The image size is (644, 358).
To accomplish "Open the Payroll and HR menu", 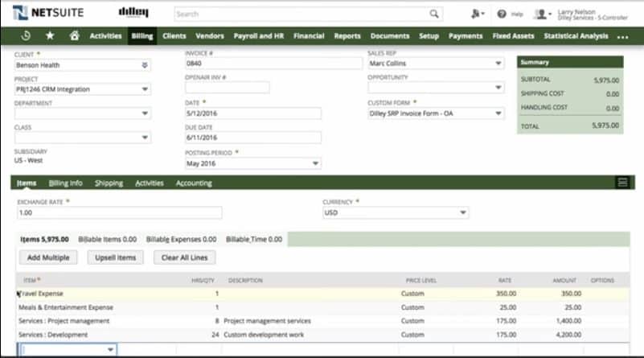I will tap(259, 36).
